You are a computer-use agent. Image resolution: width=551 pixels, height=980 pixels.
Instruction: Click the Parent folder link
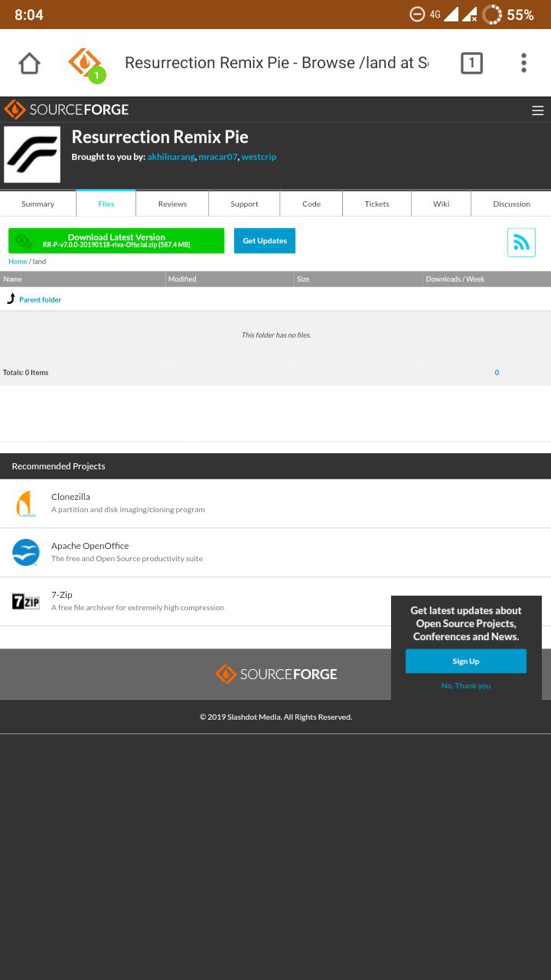coord(40,299)
